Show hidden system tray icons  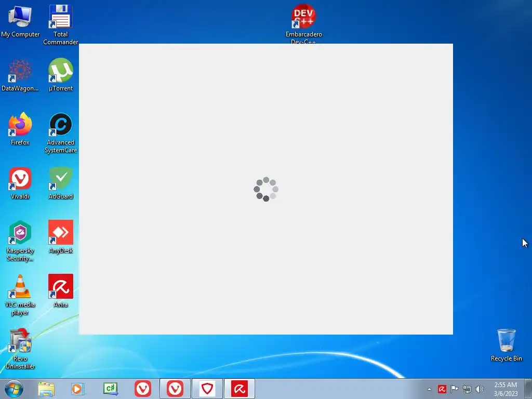point(429,389)
